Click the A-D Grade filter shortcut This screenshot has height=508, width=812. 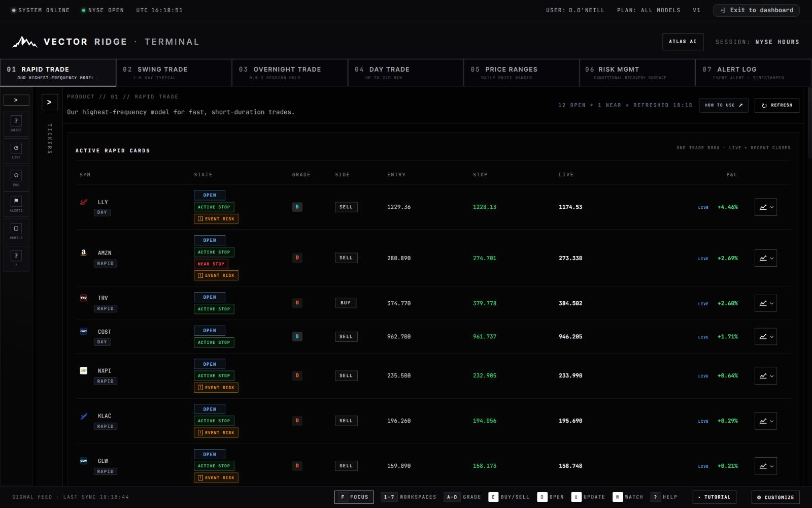pyautogui.click(x=462, y=497)
